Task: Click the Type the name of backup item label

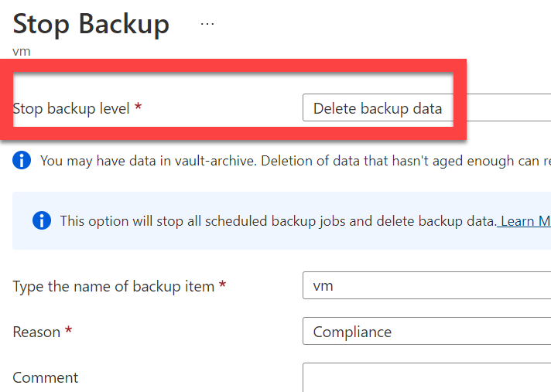Action: [x=114, y=286]
